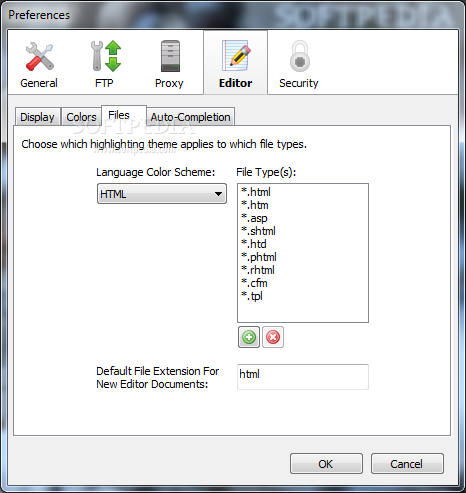Switch to the Display tab

(37, 117)
